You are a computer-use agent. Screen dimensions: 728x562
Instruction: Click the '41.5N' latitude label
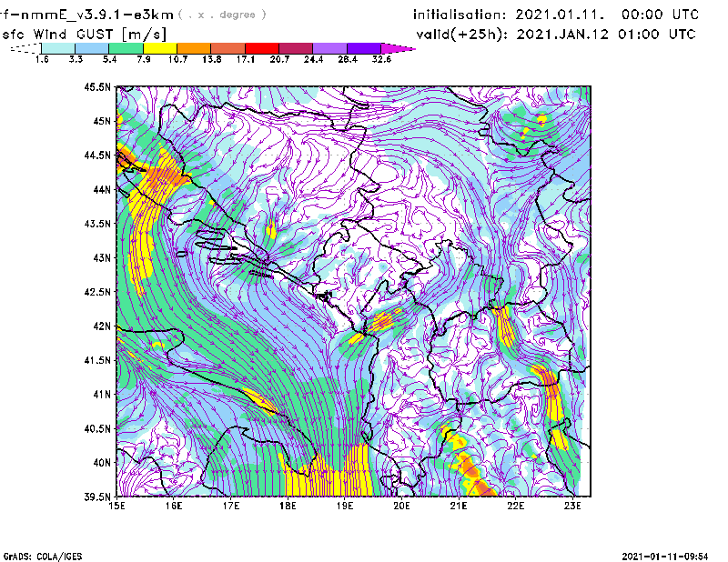pos(97,359)
